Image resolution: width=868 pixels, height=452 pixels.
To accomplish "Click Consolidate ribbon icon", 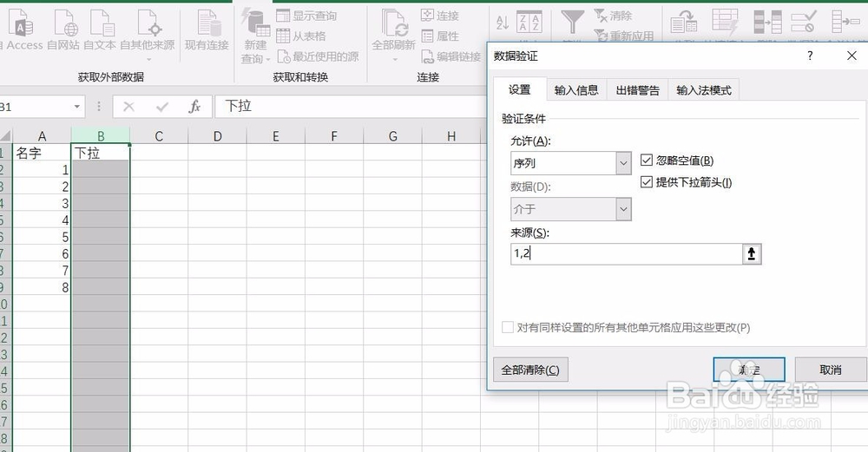I will (845, 23).
